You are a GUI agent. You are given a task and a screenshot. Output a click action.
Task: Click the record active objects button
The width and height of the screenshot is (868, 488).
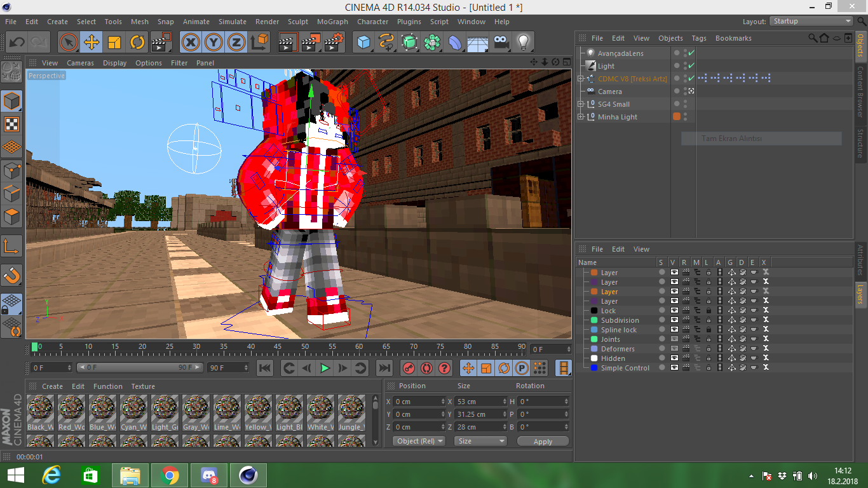click(409, 368)
